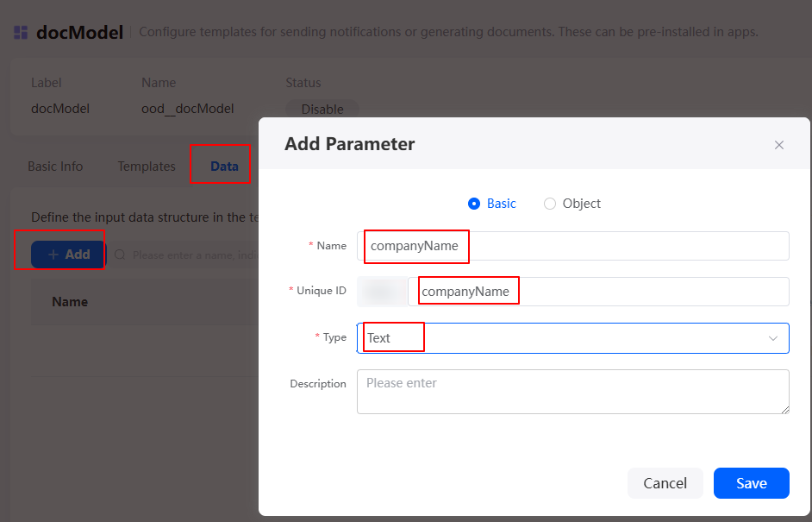Expand the Type dropdown chevron
Image resolution: width=812 pixels, height=522 pixels.
point(772,338)
